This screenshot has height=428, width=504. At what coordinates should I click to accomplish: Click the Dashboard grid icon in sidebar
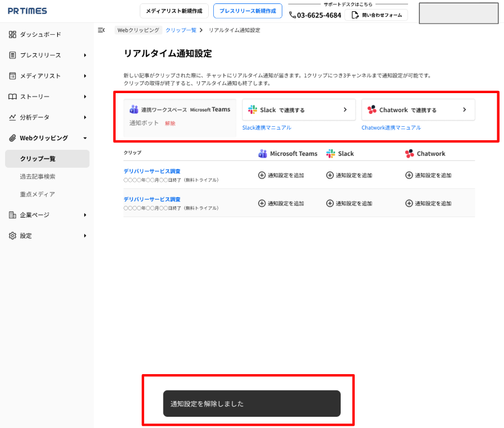12,34
